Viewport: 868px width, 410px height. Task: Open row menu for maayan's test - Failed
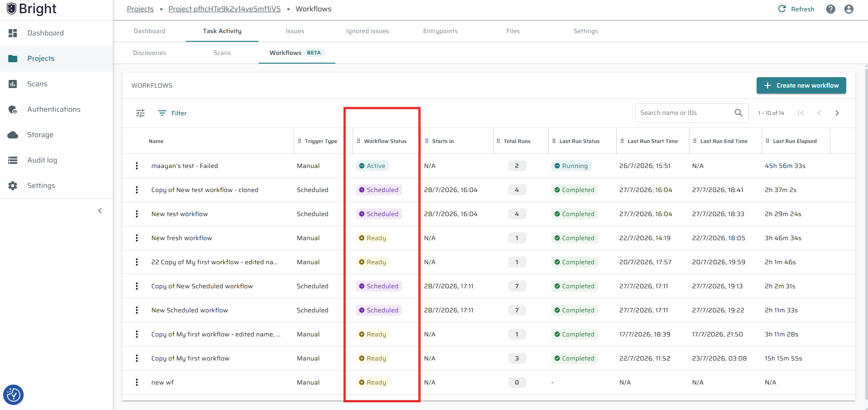(x=137, y=166)
